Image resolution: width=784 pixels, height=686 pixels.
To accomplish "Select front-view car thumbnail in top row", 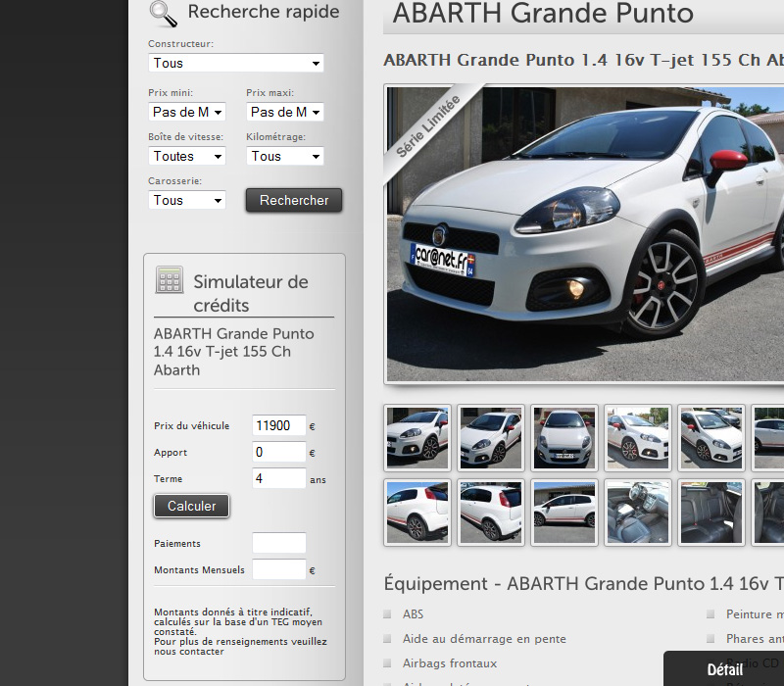I will point(564,438).
